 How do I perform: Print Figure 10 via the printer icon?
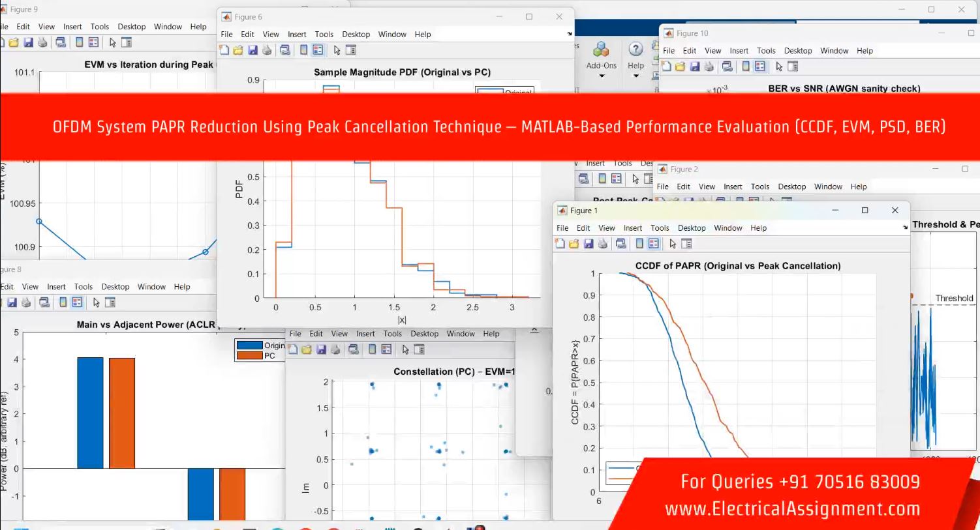(x=709, y=66)
